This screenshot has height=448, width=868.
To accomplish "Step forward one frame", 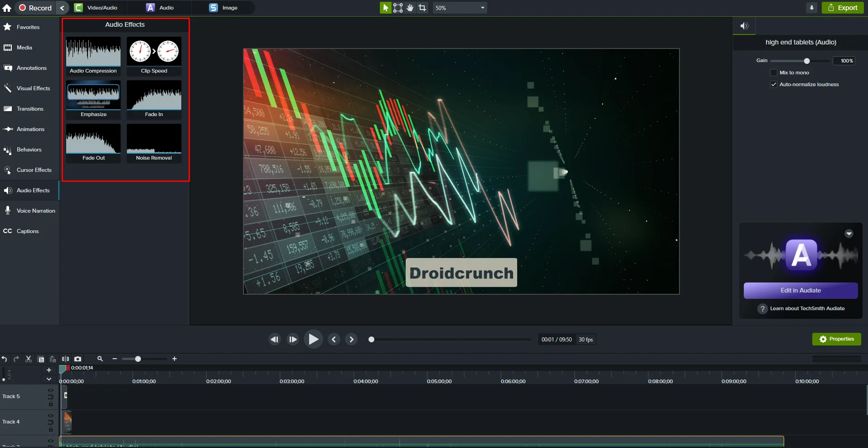I will point(293,339).
